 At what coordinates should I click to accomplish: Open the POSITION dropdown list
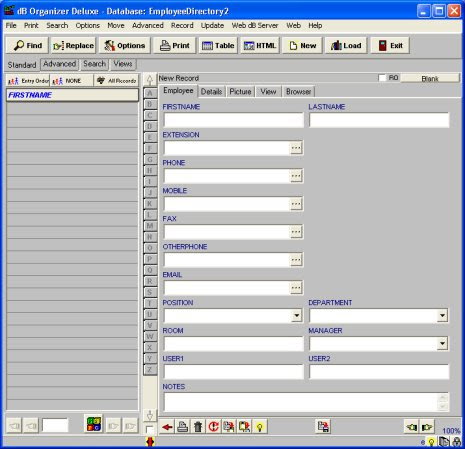pyautogui.click(x=296, y=315)
